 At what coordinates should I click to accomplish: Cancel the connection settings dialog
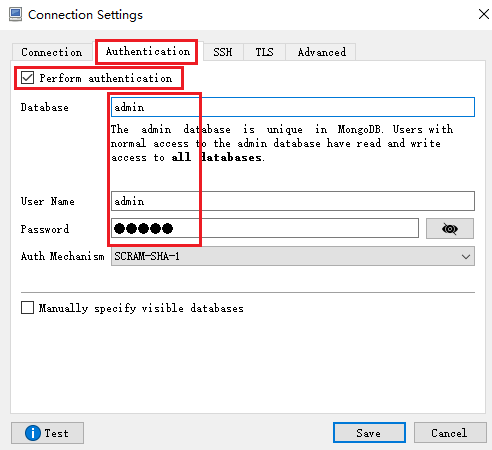(450, 433)
